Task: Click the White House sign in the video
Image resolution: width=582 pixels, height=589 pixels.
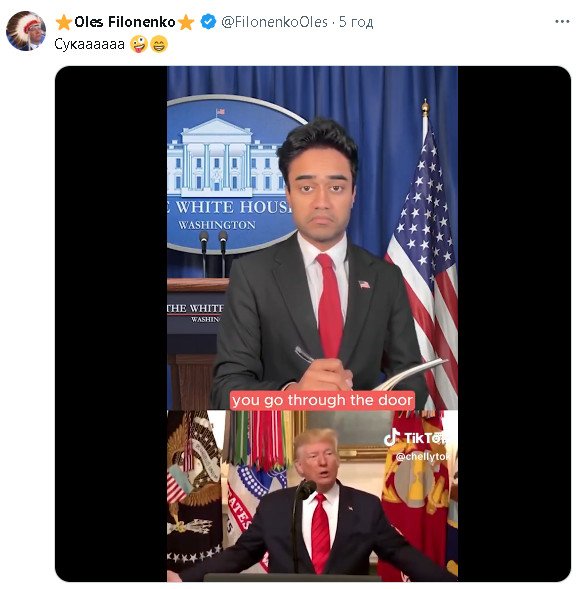Action: pos(229,175)
